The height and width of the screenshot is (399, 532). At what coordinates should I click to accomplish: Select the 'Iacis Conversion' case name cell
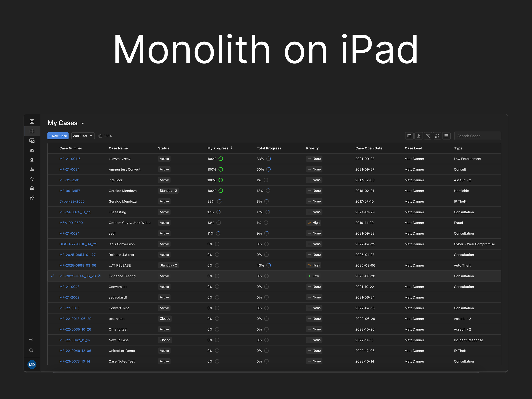pos(122,244)
